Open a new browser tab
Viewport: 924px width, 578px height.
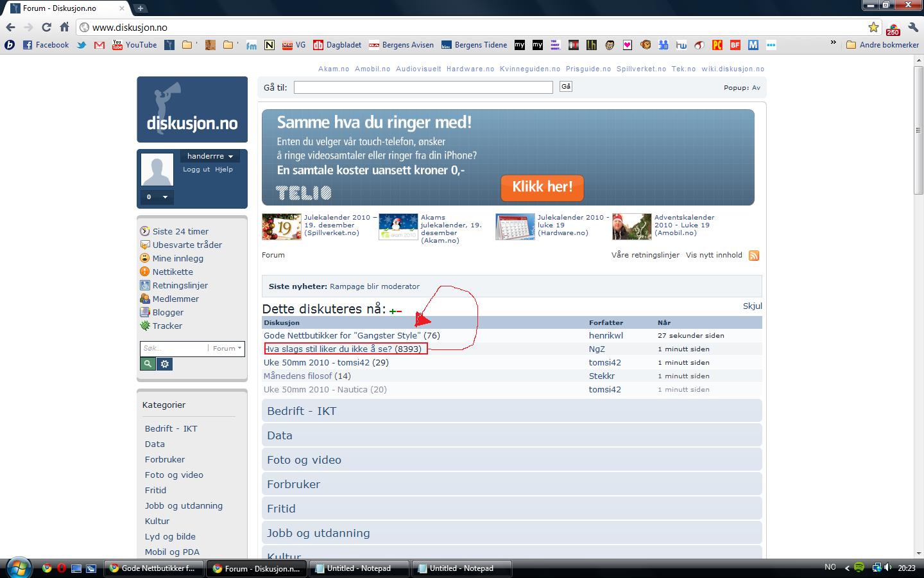coord(140,8)
